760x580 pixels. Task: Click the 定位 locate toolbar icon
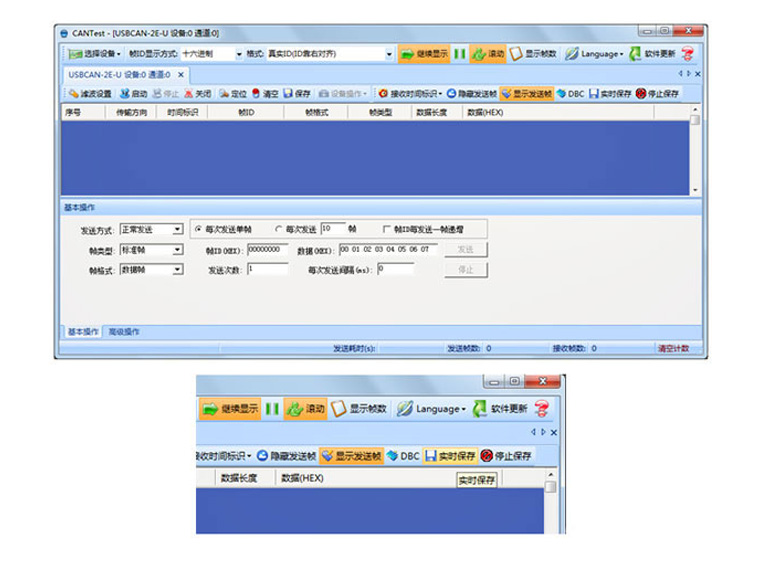coord(233,93)
